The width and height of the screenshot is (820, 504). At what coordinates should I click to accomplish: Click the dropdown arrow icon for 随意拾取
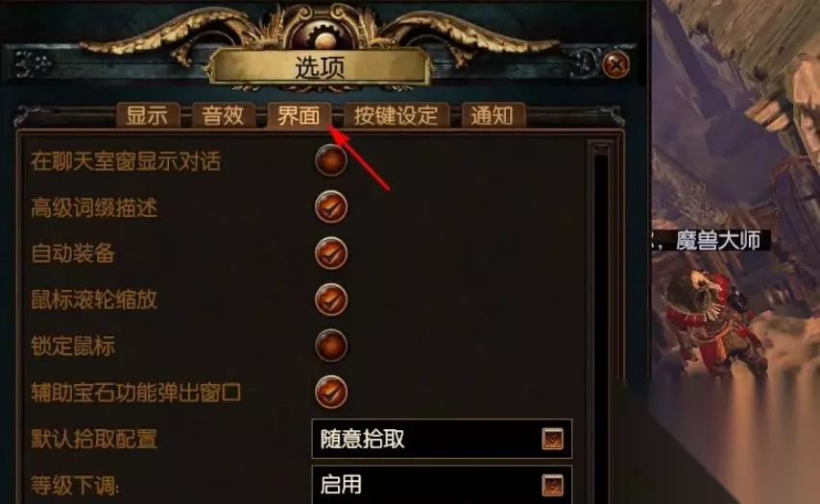(x=552, y=438)
